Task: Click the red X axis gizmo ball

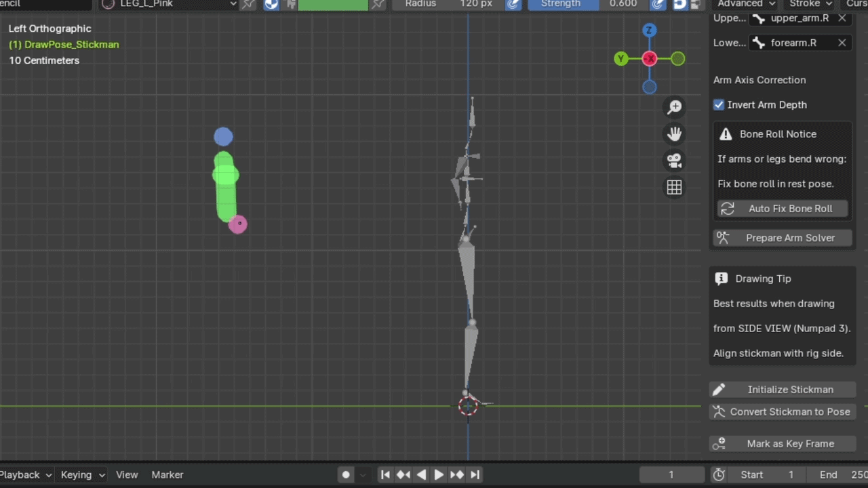Action: [x=650, y=59]
